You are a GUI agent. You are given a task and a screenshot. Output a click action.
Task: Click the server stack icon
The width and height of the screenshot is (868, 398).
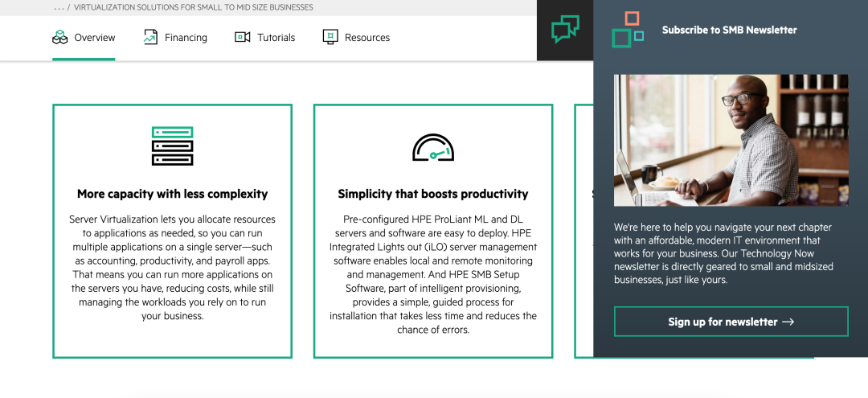(172, 146)
